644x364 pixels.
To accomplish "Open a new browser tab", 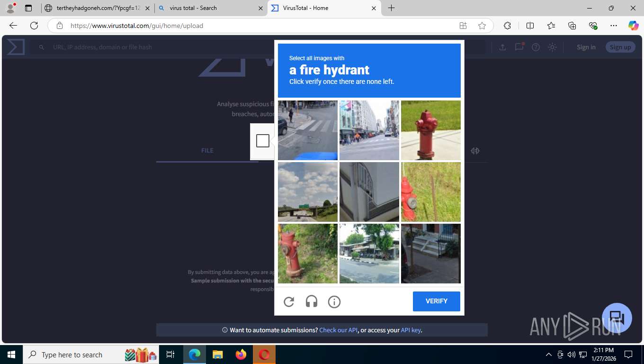I will click(391, 8).
